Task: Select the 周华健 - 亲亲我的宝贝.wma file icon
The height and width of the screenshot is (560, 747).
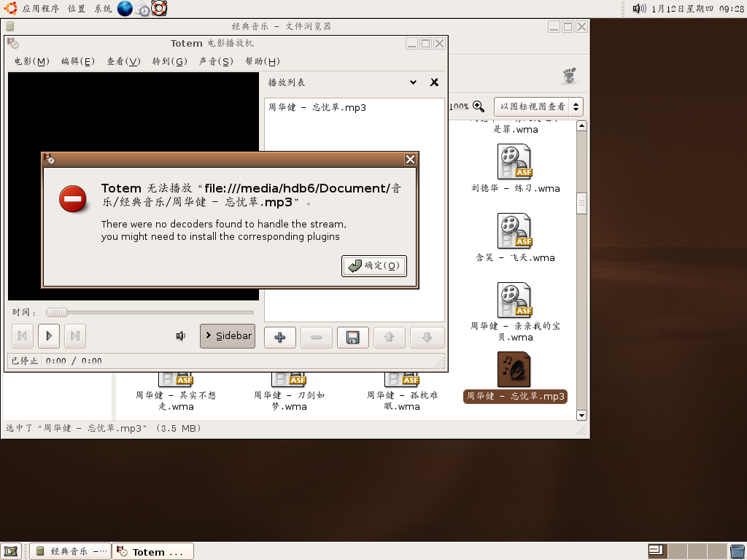Action: coord(514,300)
